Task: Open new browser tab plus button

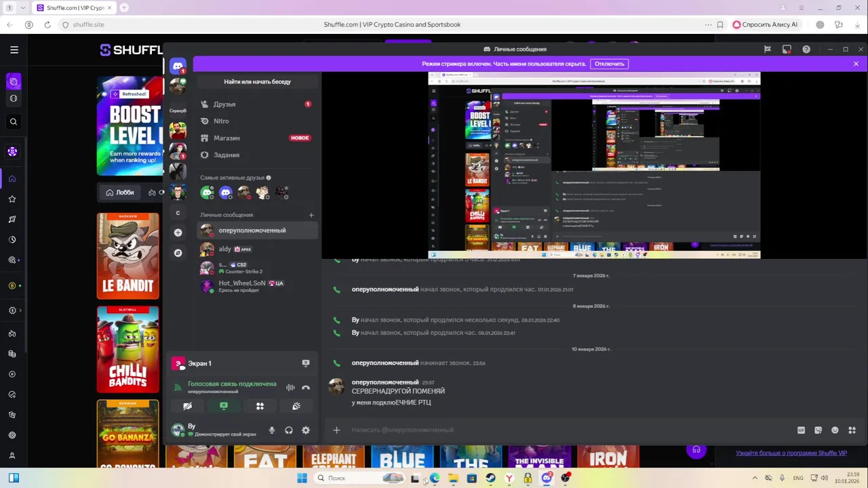Action: click(x=124, y=7)
